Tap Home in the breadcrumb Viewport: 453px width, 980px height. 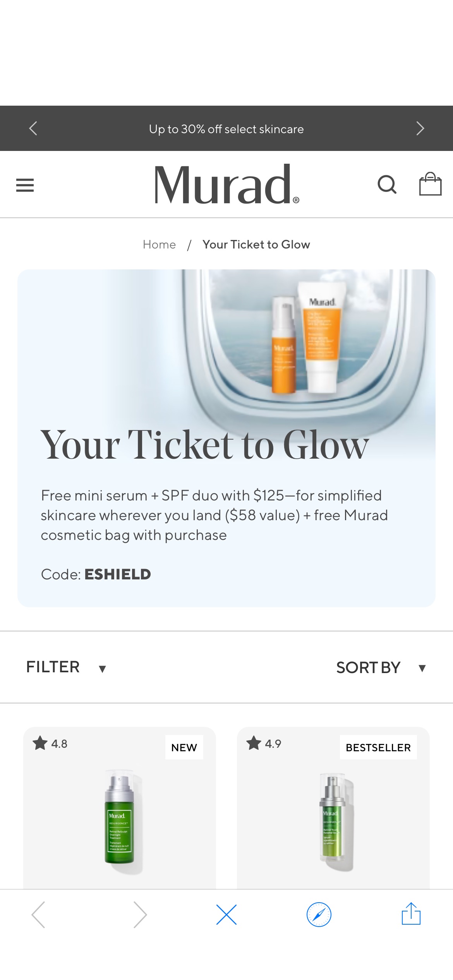point(159,244)
